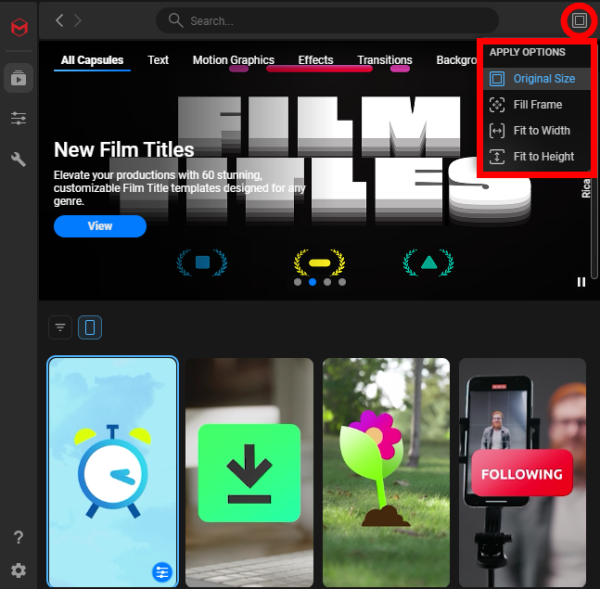Image resolution: width=600 pixels, height=589 pixels.
Task: Select the green download arrow capsule
Action: click(x=249, y=472)
